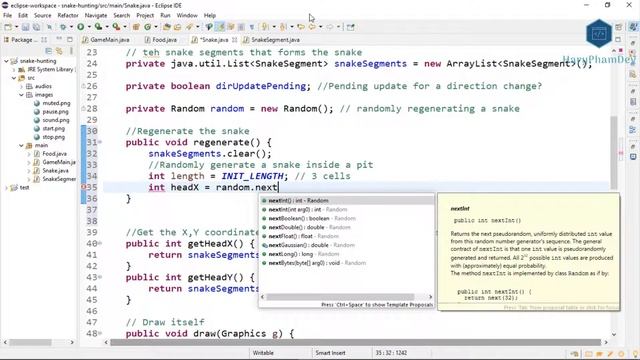
Task: Open the dropdown beside New Java Class icon
Action: point(156,27)
